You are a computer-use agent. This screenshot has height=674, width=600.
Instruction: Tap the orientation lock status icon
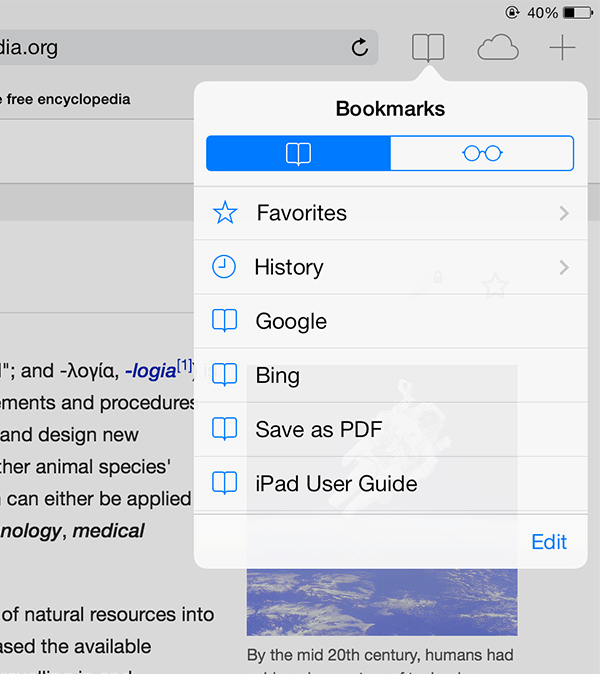click(512, 12)
